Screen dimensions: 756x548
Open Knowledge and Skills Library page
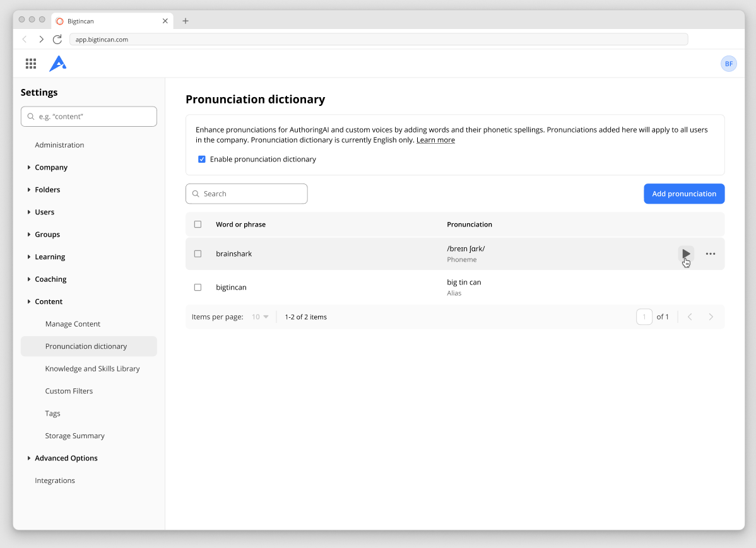pos(93,369)
